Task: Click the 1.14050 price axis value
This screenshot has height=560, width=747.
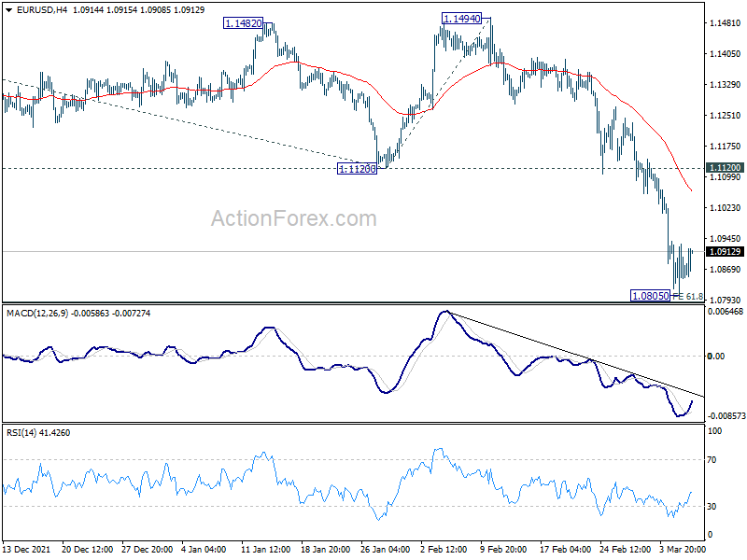Action: click(726, 54)
